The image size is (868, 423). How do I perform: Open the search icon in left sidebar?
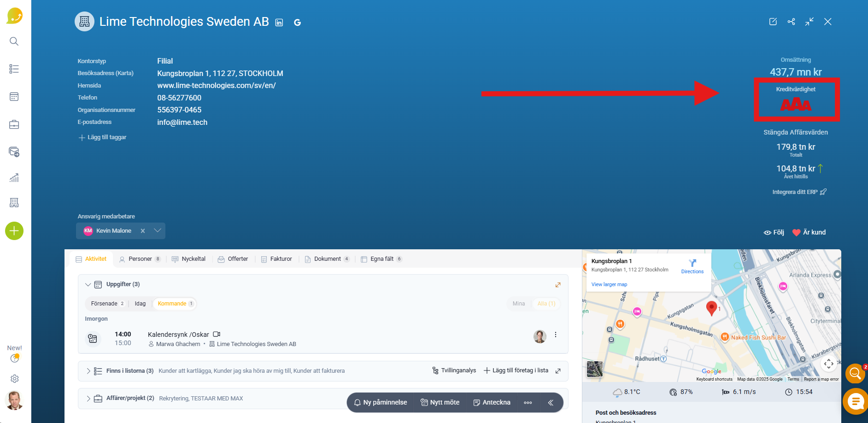pos(14,41)
